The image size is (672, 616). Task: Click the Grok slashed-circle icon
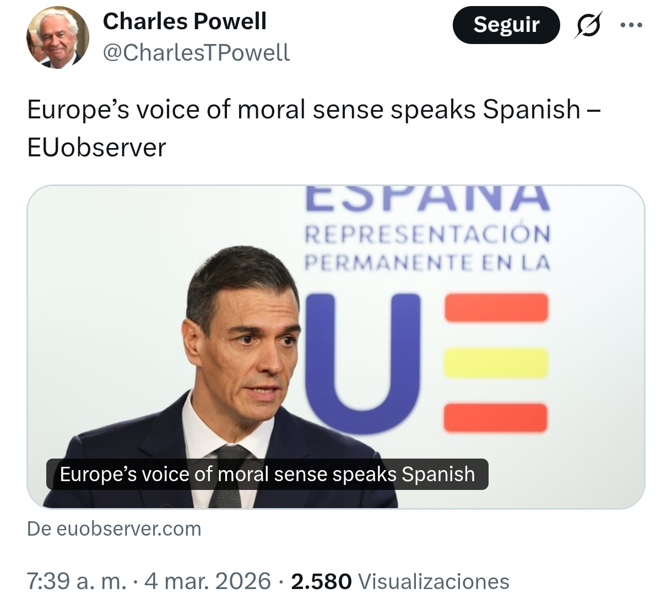click(x=588, y=25)
